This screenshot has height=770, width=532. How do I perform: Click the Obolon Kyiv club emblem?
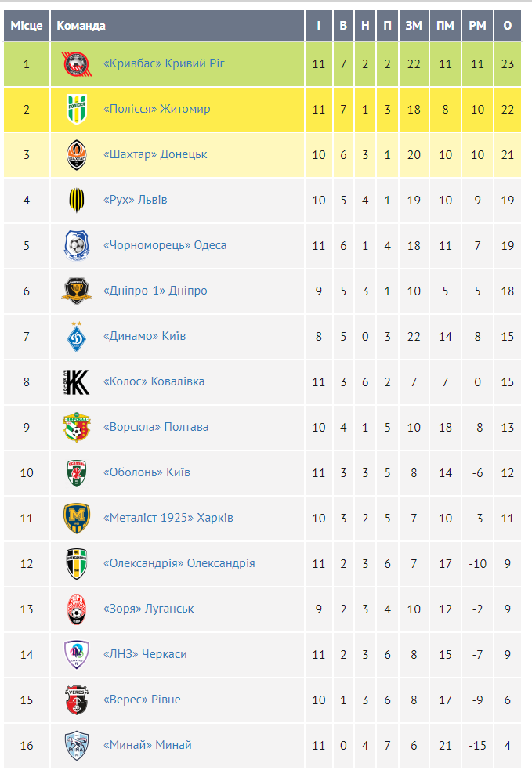tap(77, 472)
